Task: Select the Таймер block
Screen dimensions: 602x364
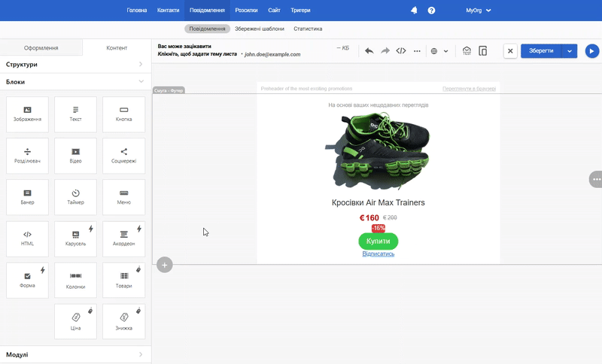Action: coord(76,197)
